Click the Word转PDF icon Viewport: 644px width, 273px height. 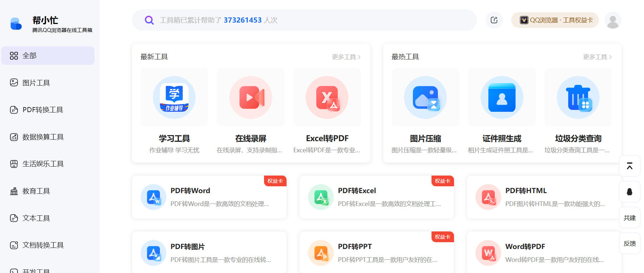tap(488, 253)
